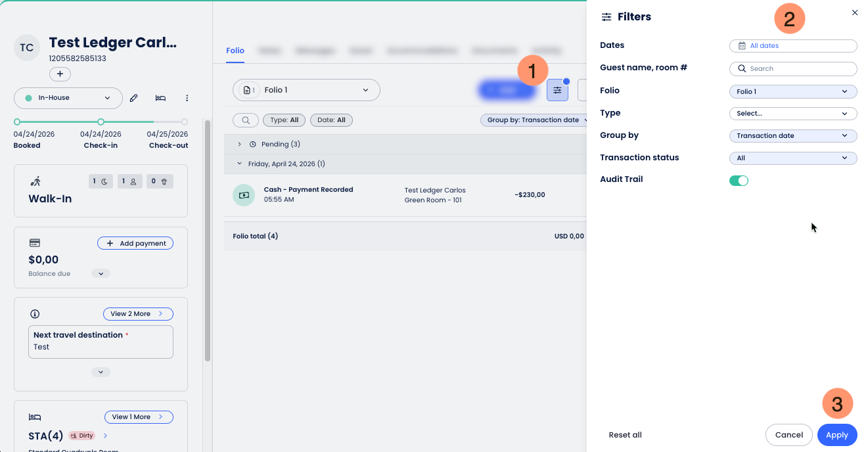The image size is (868, 452).
Task: Open the Filters icon in the folio toolbar
Action: [557, 90]
